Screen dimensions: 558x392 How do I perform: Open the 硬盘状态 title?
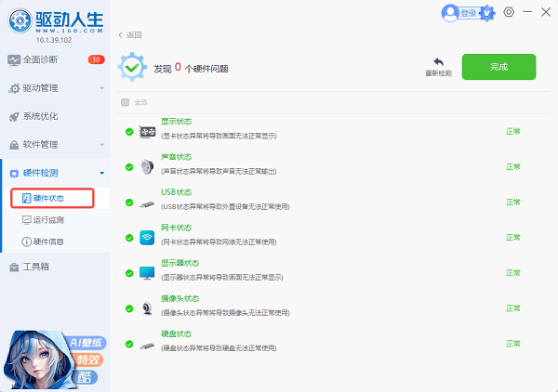[176, 333]
